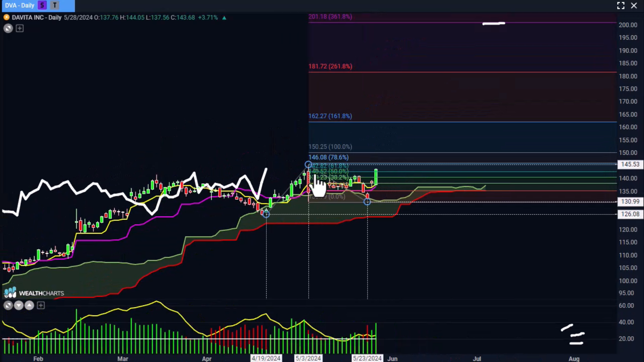Click the 162.27 (161.8%) Fibonacci level label
Image resolution: width=644 pixels, height=362 pixels.
(x=330, y=116)
